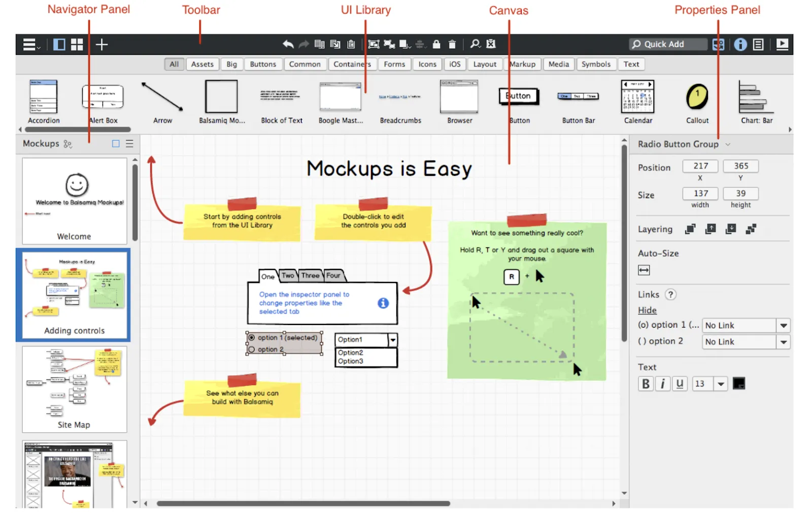Click the Lock padlock icon
The width and height of the screenshot is (812, 514).
[436, 44]
